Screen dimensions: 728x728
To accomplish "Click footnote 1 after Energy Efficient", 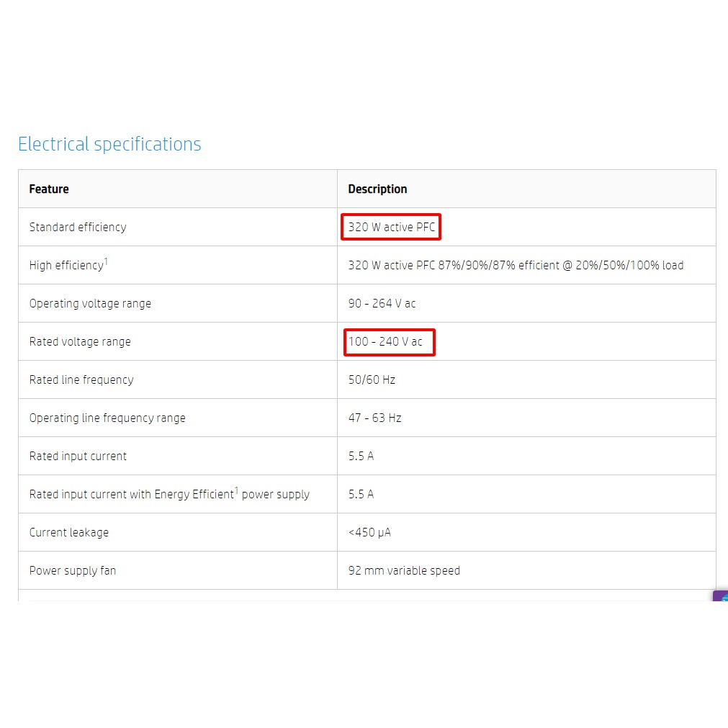I will coord(236,490).
